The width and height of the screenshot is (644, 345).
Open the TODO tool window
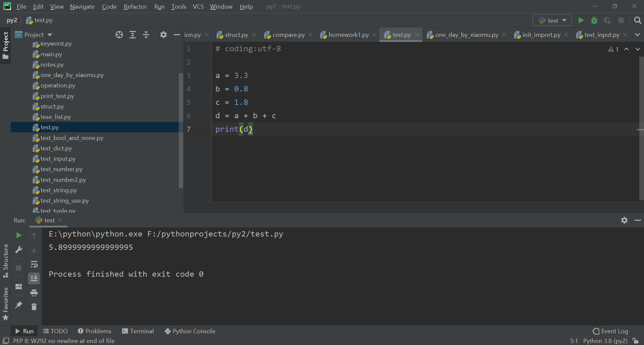pos(55,331)
